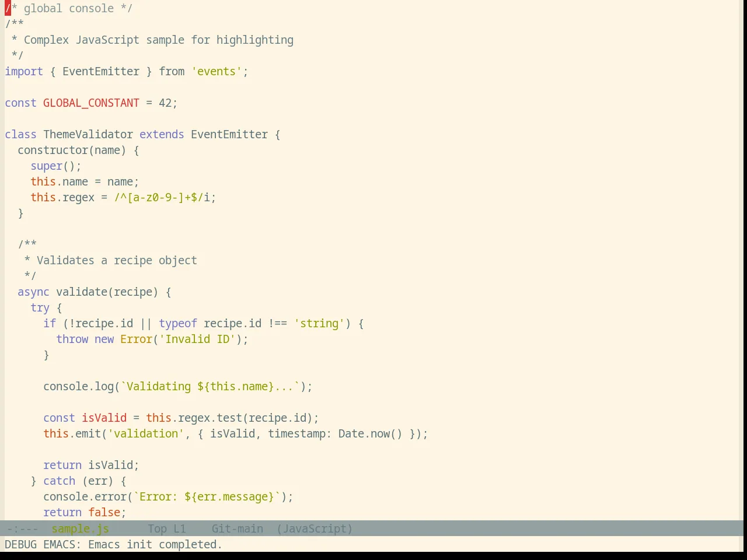Click the 'validation' string in emit call
Screen dimensions: 747x560
tap(146, 433)
